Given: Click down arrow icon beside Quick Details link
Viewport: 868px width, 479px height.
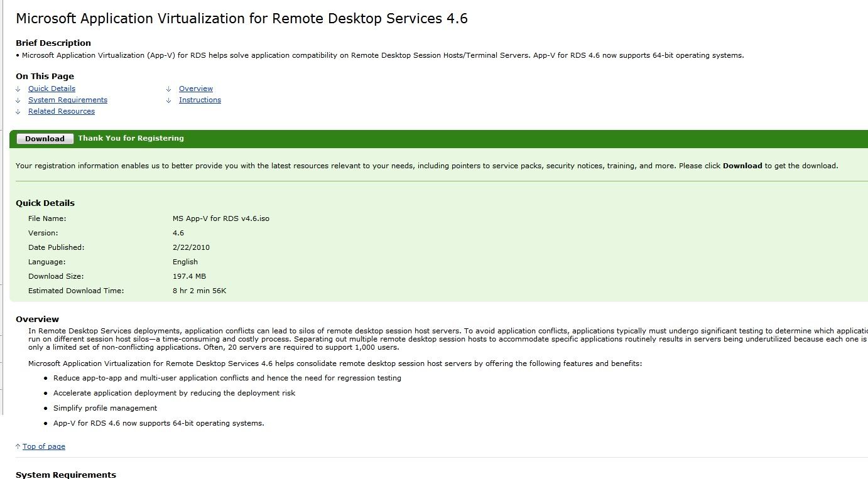Looking at the screenshot, I should coord(18,89).
